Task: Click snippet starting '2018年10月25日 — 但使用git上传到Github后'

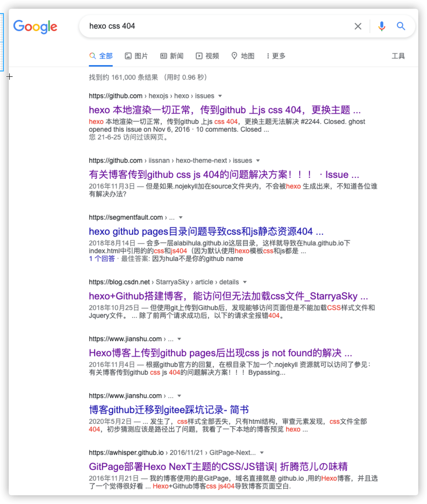Action: (x=232, y=312)
